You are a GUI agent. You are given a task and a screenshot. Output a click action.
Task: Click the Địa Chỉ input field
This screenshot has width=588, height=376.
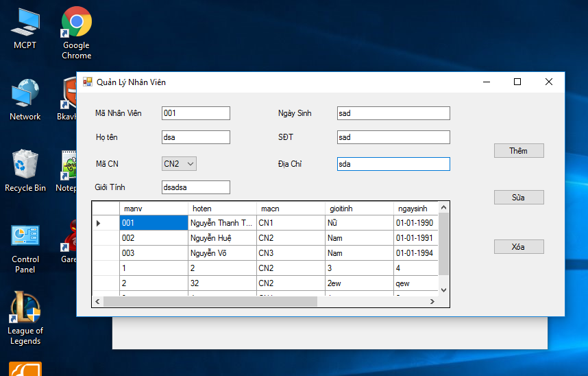click(393, 164)
